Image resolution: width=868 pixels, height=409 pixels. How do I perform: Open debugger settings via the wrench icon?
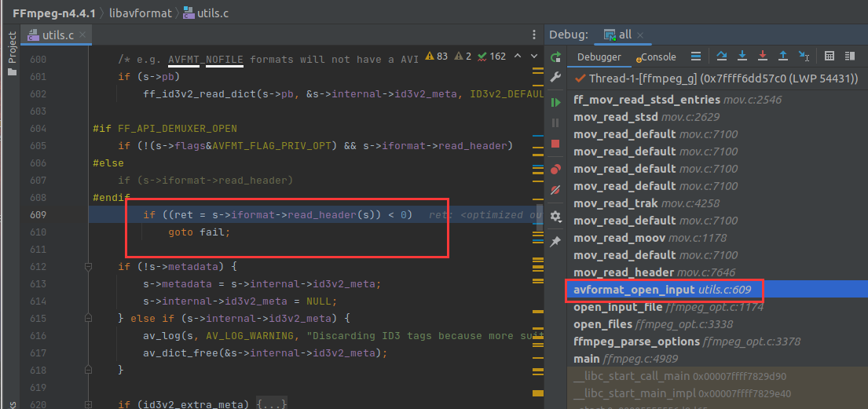(x=556, y=78)
